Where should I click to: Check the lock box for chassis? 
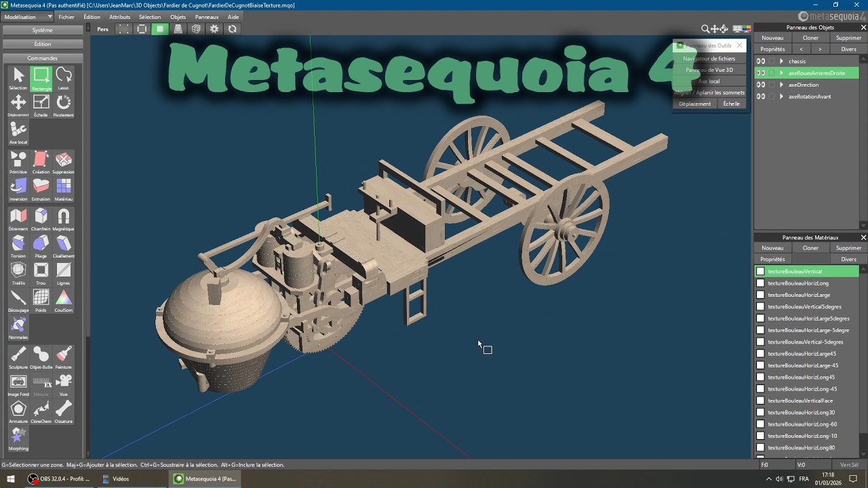pos(772,61)
